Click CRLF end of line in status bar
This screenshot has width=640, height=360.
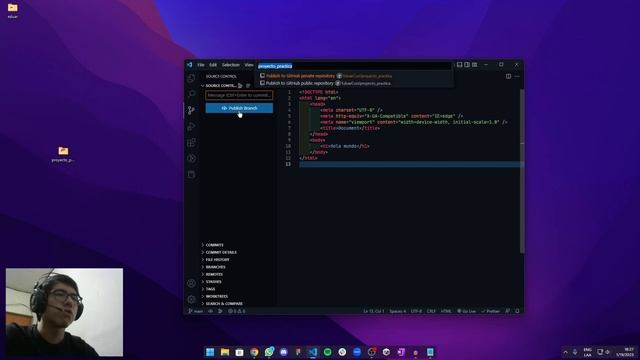pyautogui.click(x=431, y=311)
